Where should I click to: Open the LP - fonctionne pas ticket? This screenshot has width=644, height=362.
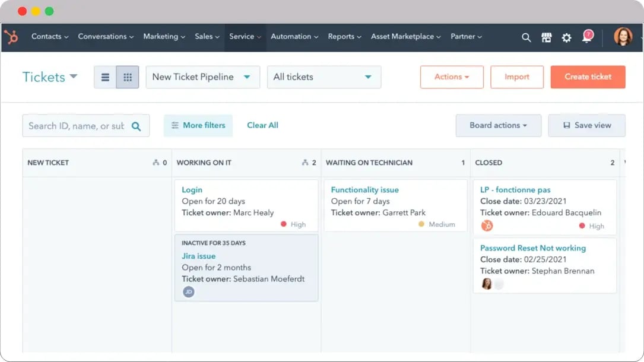(x=515, y=190)
